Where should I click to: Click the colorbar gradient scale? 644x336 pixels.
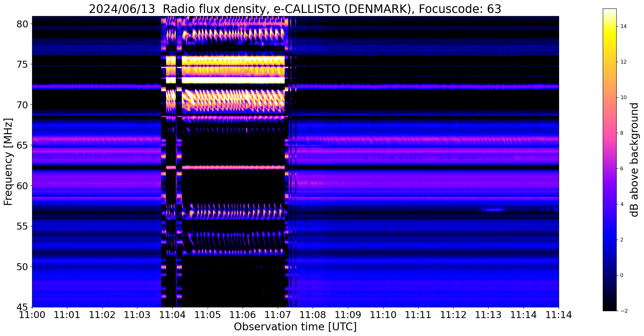click(x=609, y=160)
